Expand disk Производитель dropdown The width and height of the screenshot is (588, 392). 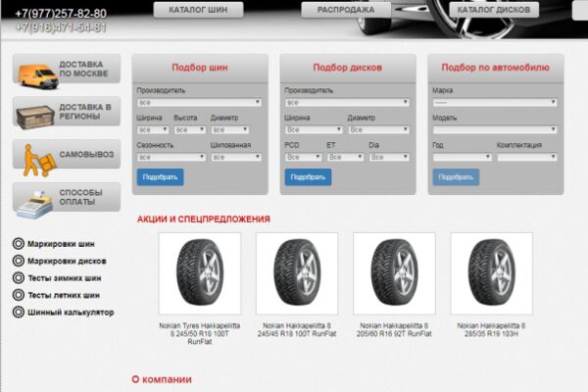point(347,102)
